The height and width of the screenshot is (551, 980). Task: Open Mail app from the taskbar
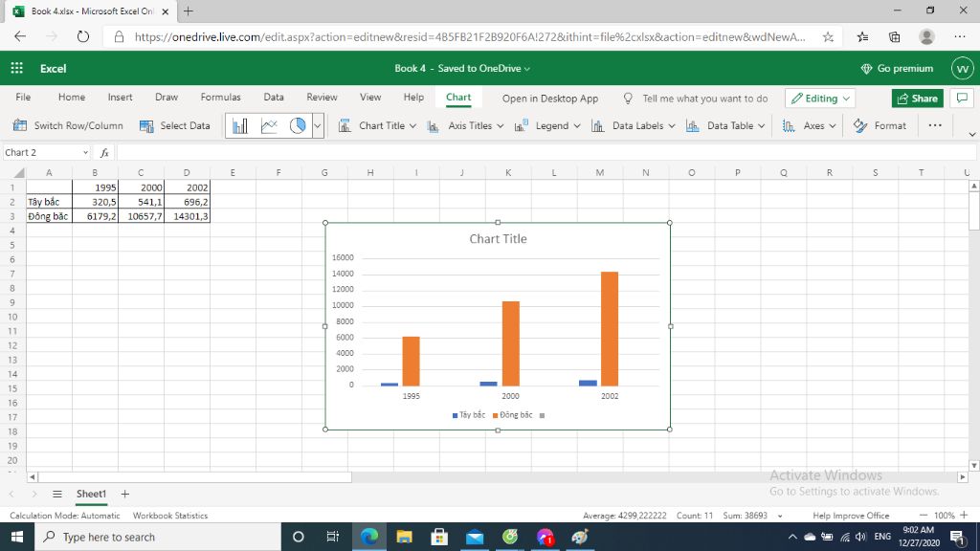pos(475,537)
